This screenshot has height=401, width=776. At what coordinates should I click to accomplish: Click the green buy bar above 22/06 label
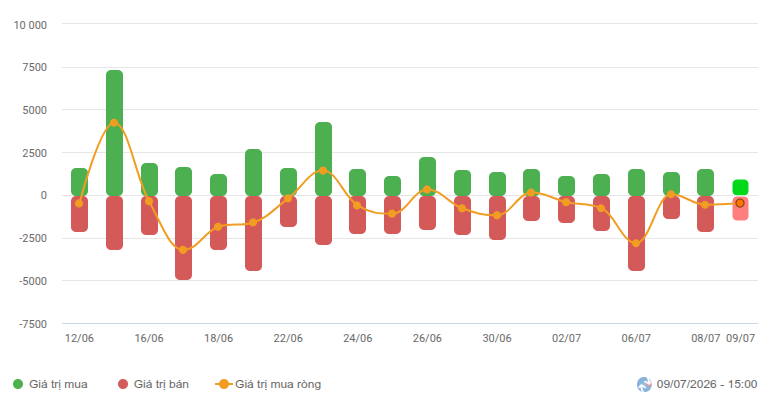(x=288, y=182)
